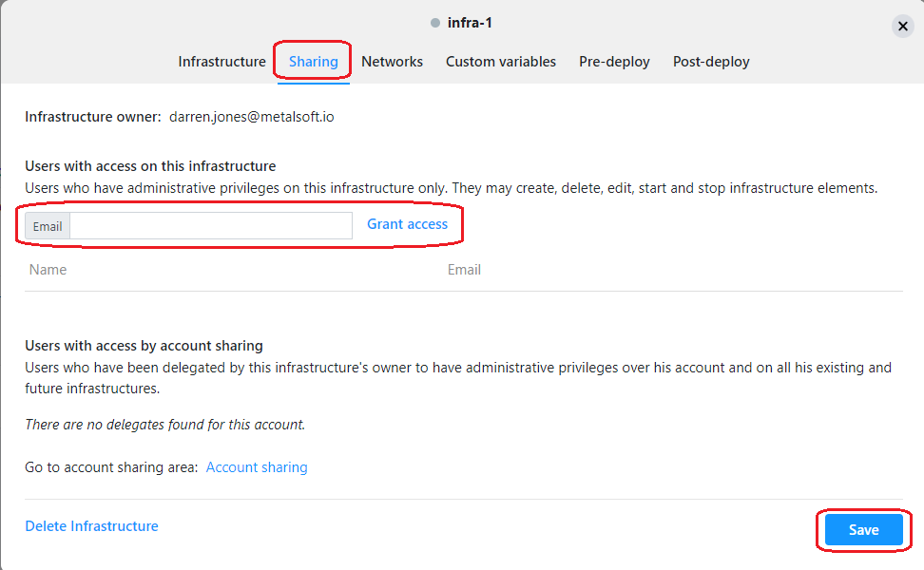Image resolution: width=924 pixels, height=570 pixels.
Task: Open the Infrastructure tab
Action: pos(221,62)
